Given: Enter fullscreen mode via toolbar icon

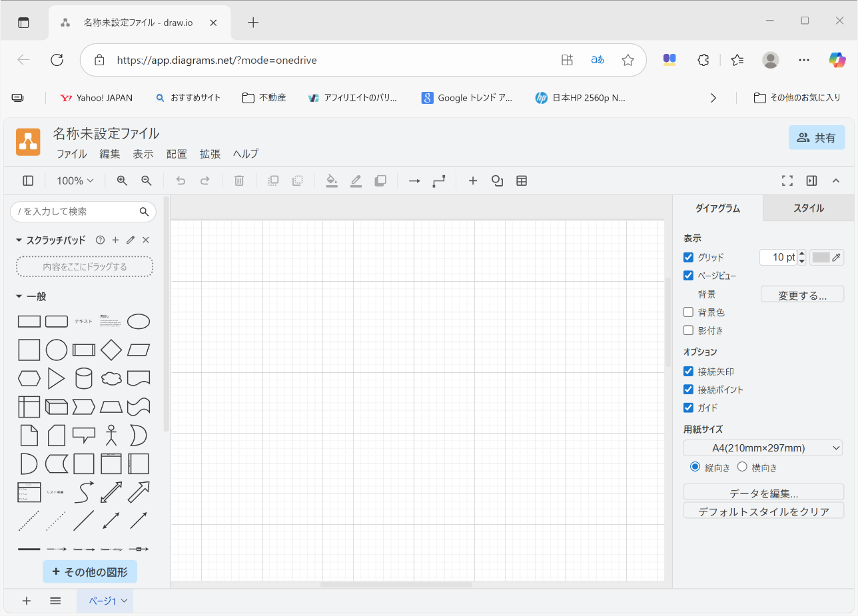Looking at the screenshot, I should 787,180.
